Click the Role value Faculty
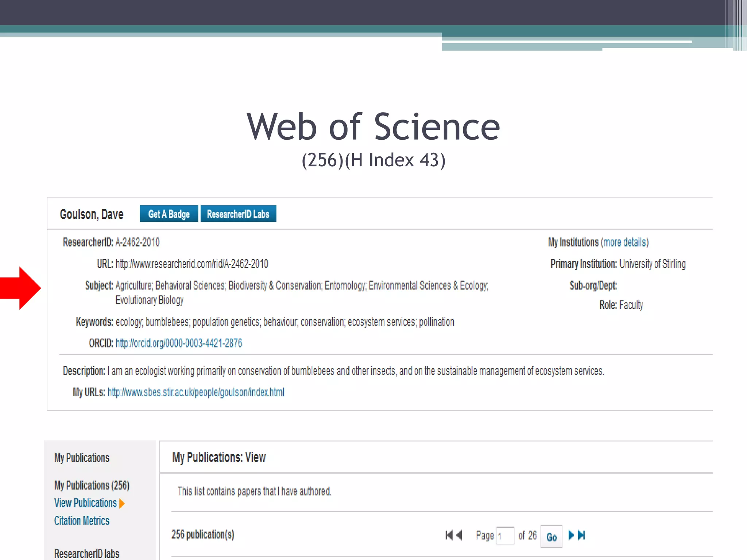Viewport: 747px width, 560px height. coord(631,305)
